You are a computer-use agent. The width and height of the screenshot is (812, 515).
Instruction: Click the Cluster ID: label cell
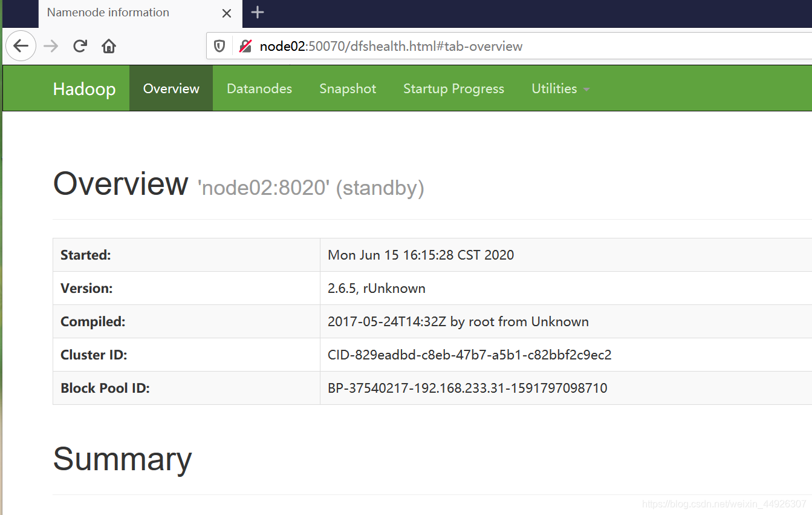(x=186, y=355)
